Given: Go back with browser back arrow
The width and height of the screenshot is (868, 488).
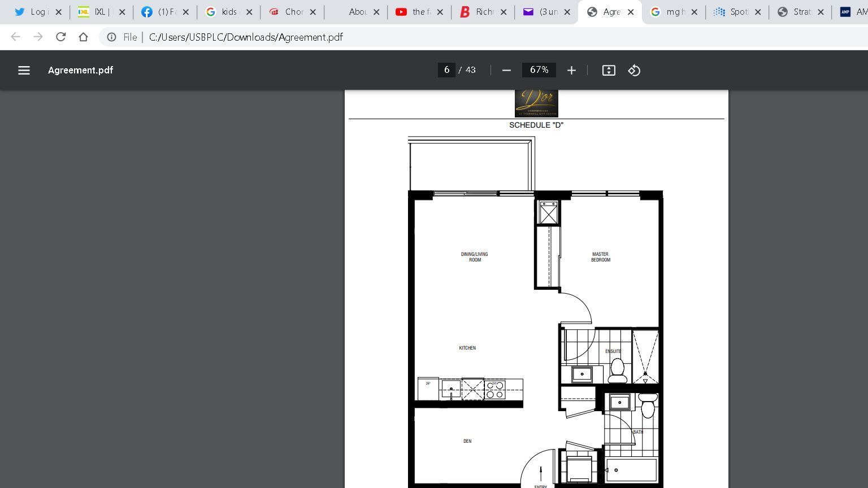Looking at the screenshot, I should (x=15, y=37).
